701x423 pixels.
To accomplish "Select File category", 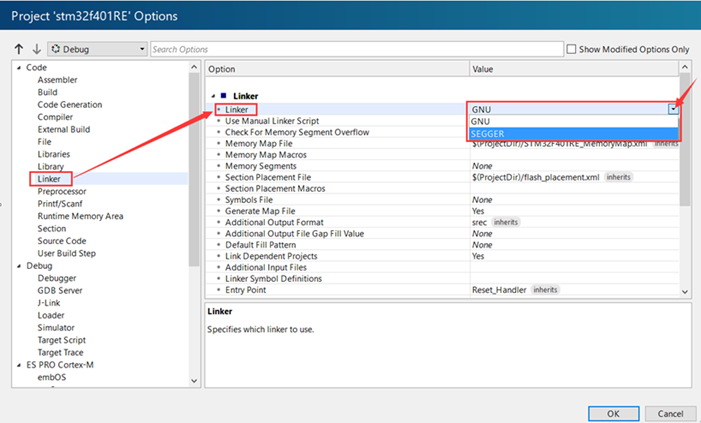I will (44, 142).
